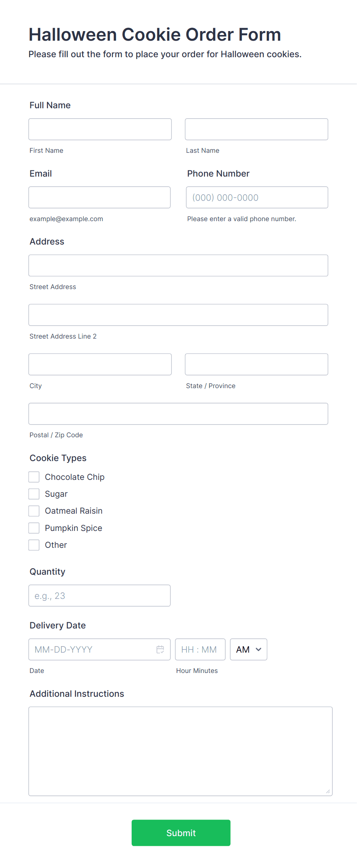Open the calendar picker icon
The image size is (357, 868).
tap(160, 649)
